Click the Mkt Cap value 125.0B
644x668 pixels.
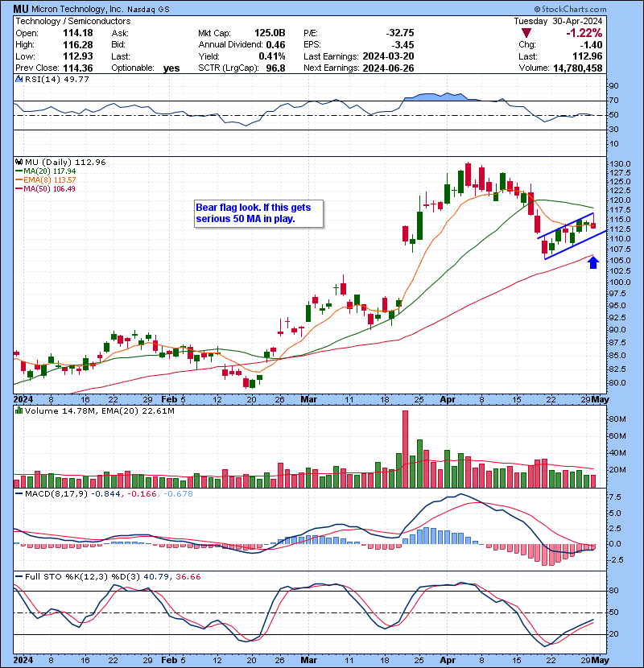[x=270, y=33]
